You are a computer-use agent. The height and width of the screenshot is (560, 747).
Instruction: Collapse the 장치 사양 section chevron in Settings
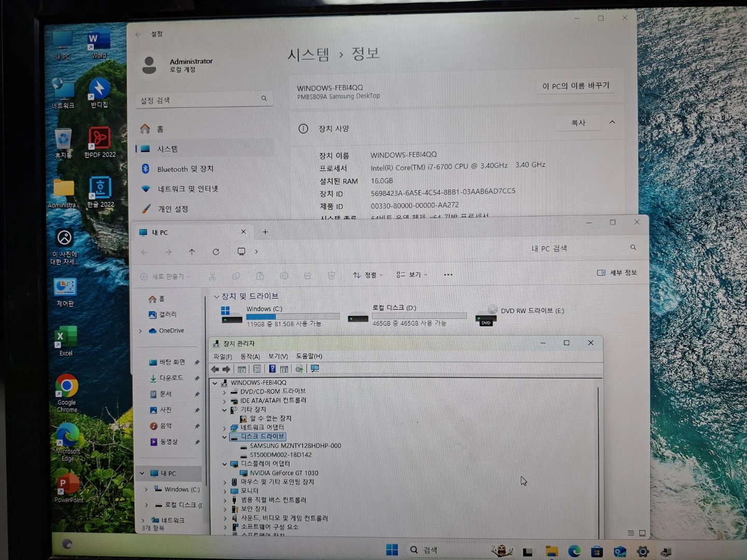tap(612, 122)
